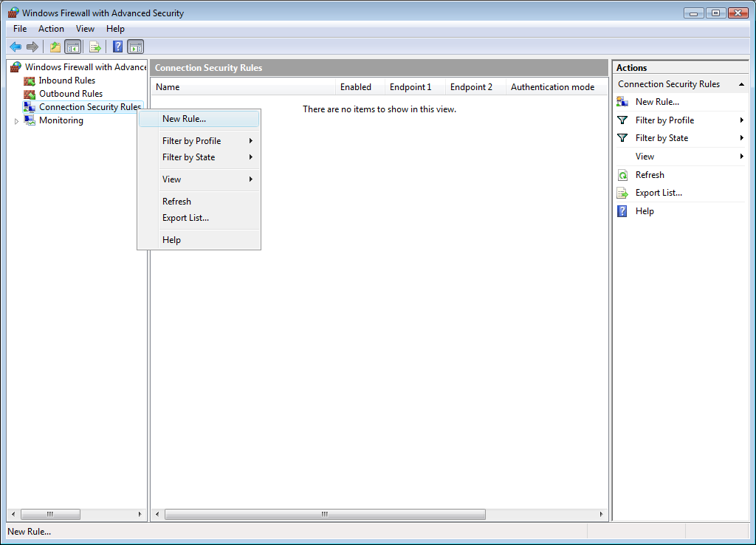
Task: Minimize the Windows Firewall window
Action: [x=694, y=13]
